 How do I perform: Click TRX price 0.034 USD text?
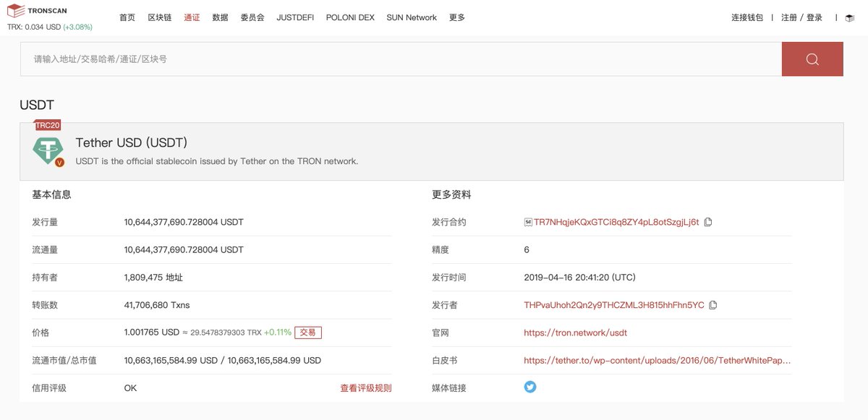(x=34, y=27)
